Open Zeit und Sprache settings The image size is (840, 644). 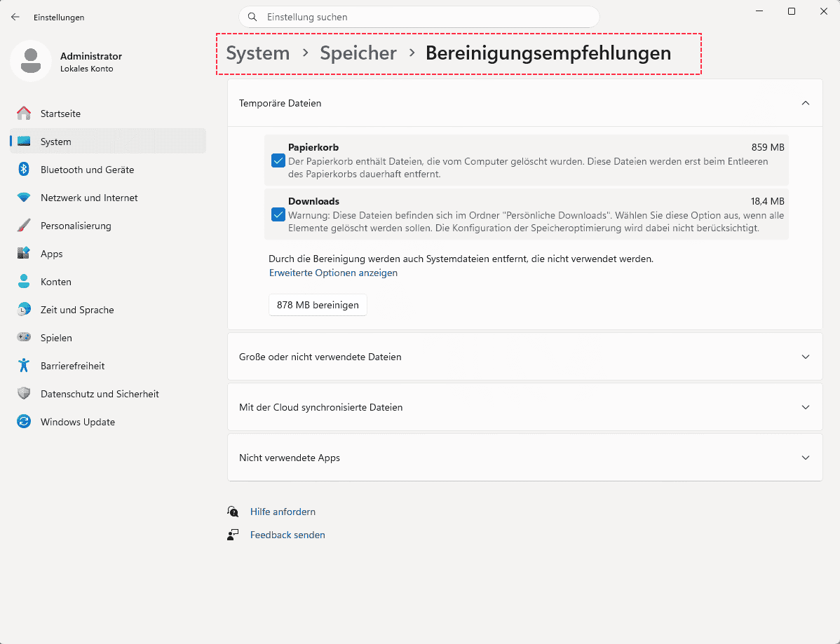[x=108, y=310]
